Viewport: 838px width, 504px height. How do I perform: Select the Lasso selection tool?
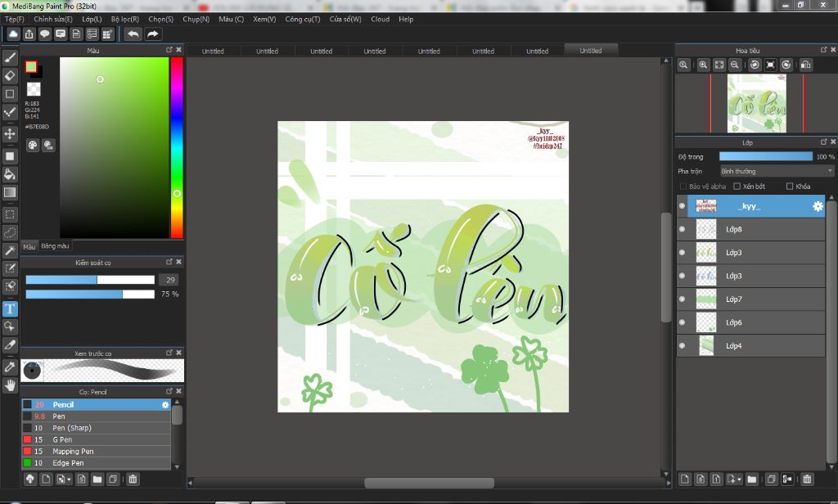[10, 232]
